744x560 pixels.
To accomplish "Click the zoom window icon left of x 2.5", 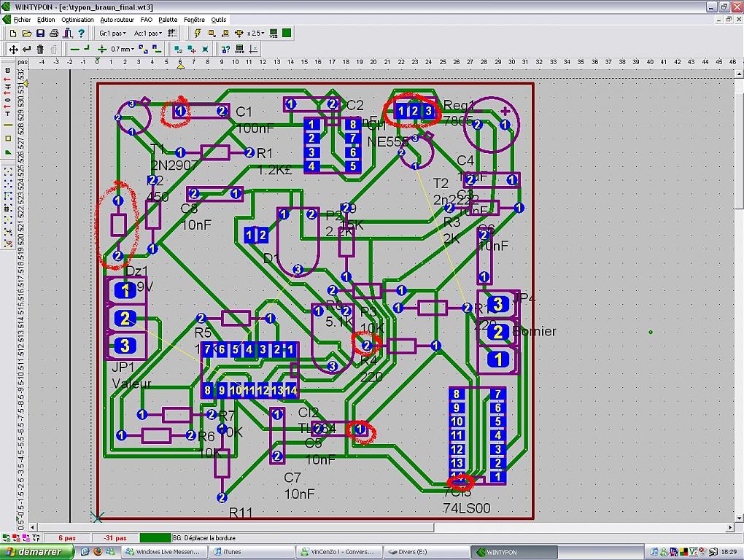I will coord(212,34).
